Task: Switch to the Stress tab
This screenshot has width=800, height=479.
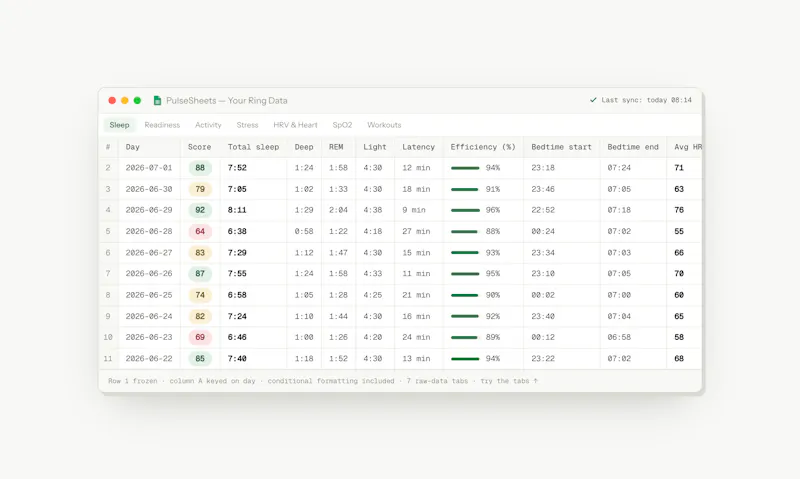Action: coord(247,125)
